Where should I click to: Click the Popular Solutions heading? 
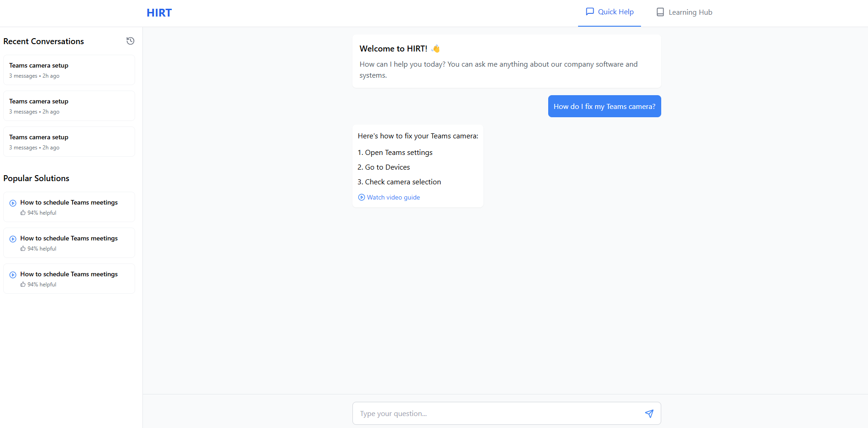(36, 178)
